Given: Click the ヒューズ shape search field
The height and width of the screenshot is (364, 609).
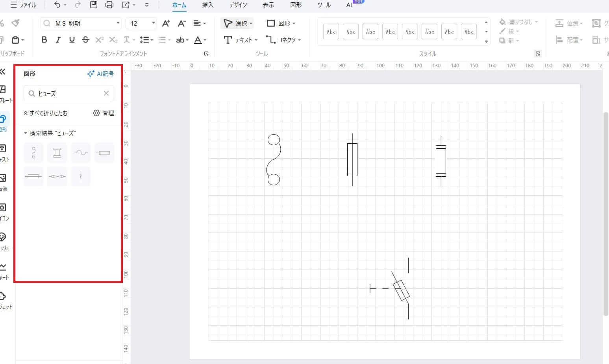Looking at the screenshot, I should (69, 93).
